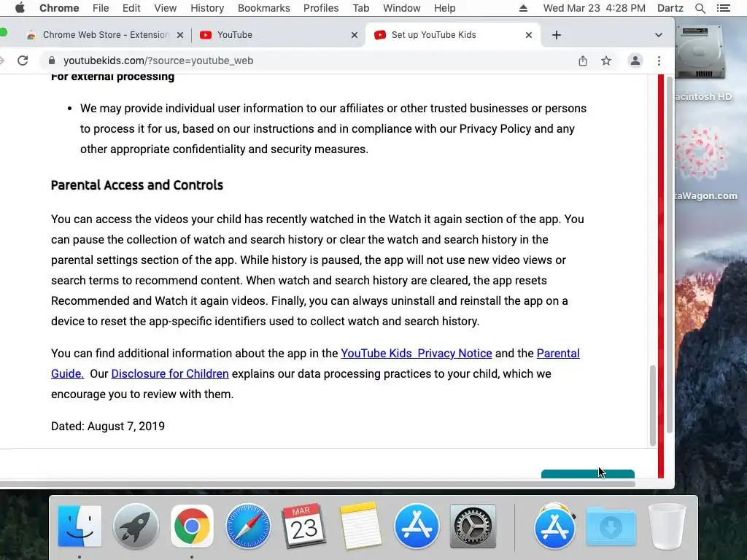Screen dimensions: 747x560
Task: Close the Chrome Web Store tab
Action: [179, 35]
